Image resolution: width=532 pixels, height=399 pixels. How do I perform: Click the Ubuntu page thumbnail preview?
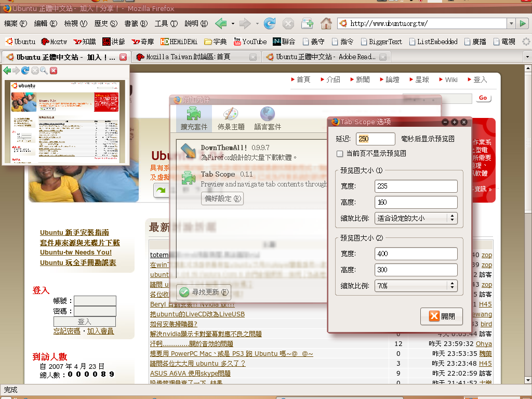pyautogui.click(x=65, y=122)
